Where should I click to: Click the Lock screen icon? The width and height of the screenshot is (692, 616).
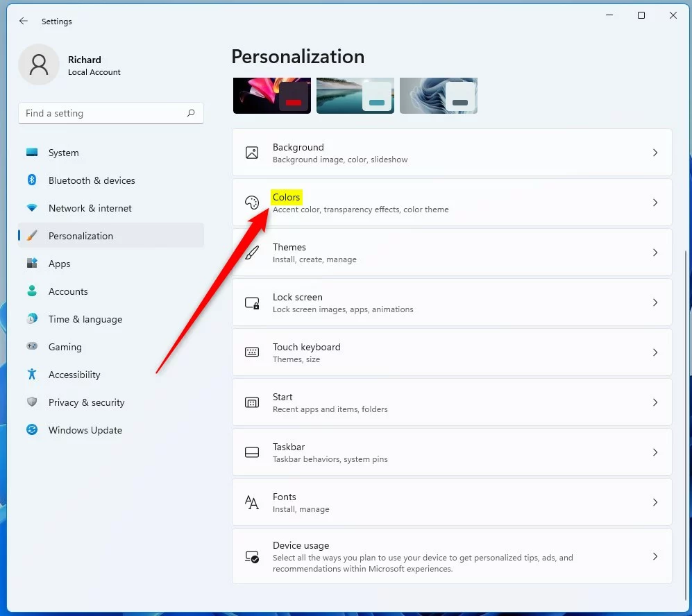pyautogui.click(x=252, y=302)
